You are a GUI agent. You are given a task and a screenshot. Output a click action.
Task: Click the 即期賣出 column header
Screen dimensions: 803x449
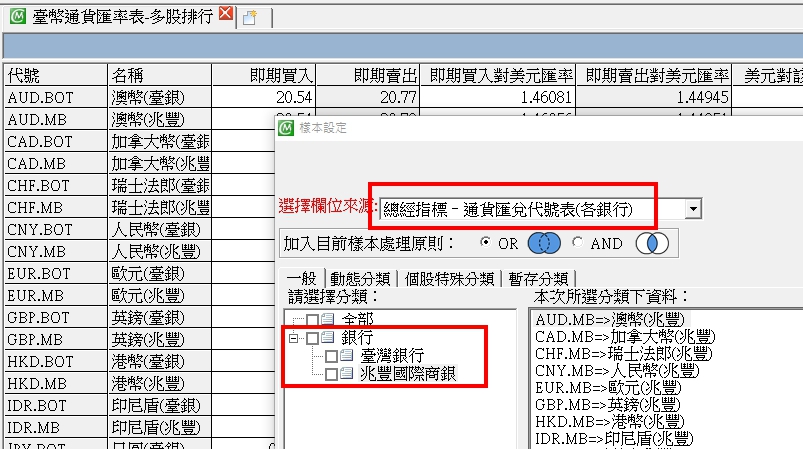pos(368,75)
